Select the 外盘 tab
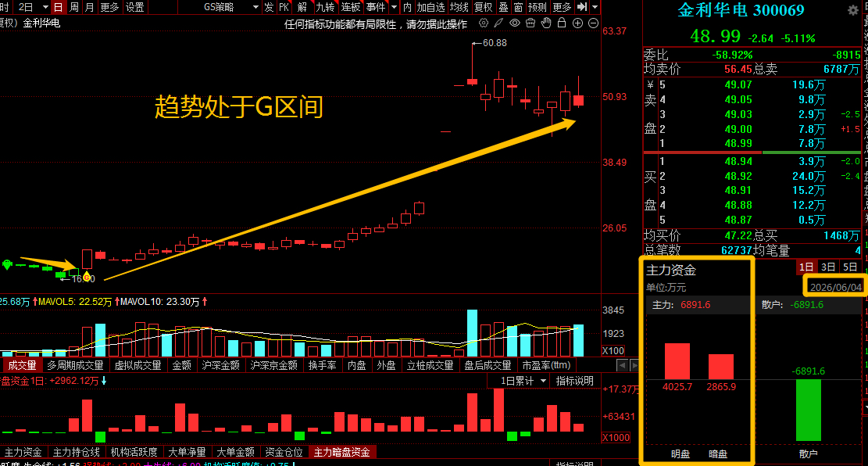The width and height of the screenshot is (868, 466). (x=386, y=365)
